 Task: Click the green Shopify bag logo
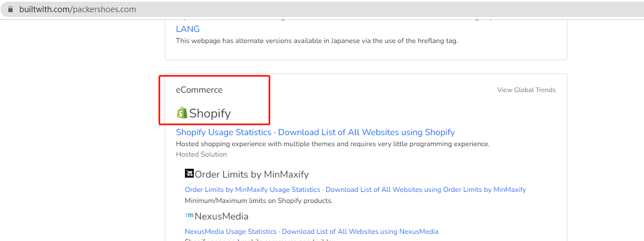[182, 113]
